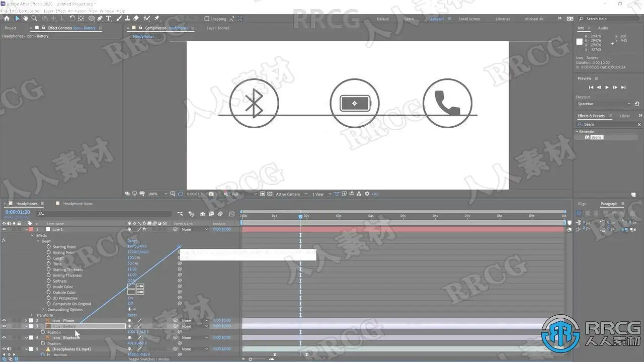This screenshot has height=362, width=644.
Task: Select the Rotation tool
Action: [x=72, y=19]
